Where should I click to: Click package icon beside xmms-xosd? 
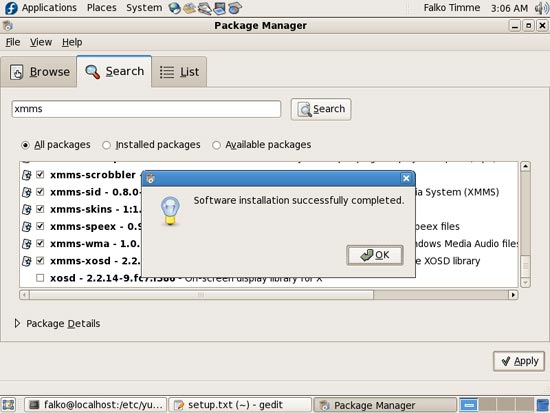coord(27,261)
